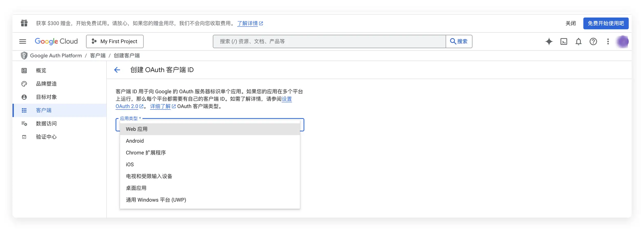The width and height of the screenshot is (644, 230).
Task: Select Android application type
Action: pos(210,141)
